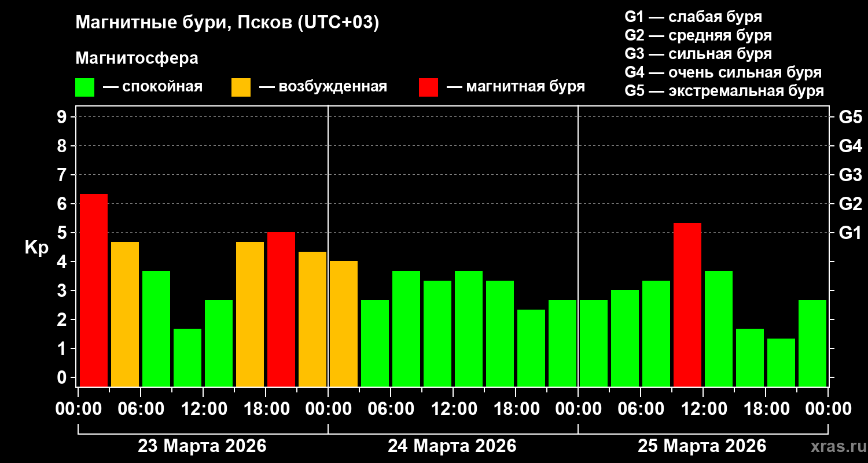
Task: Click the yellow bar at 21:00–00:00 on 23 Марта
Action: point(312,319)
